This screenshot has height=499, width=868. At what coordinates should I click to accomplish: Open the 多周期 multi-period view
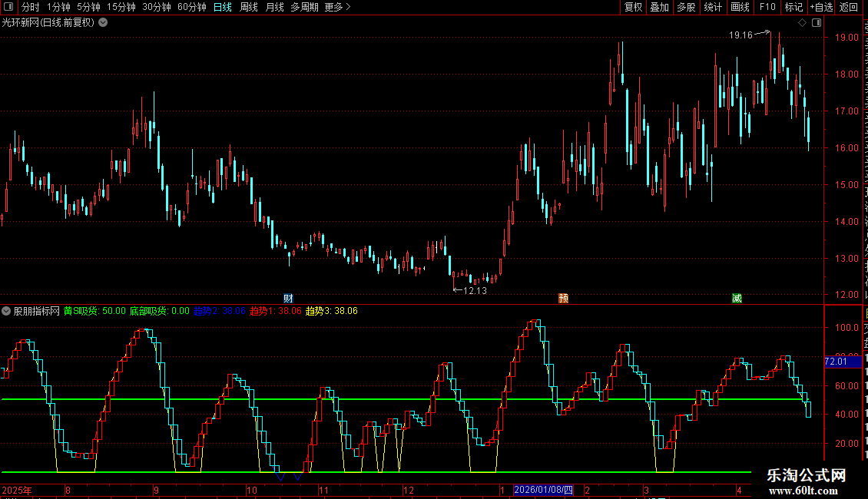304,7
